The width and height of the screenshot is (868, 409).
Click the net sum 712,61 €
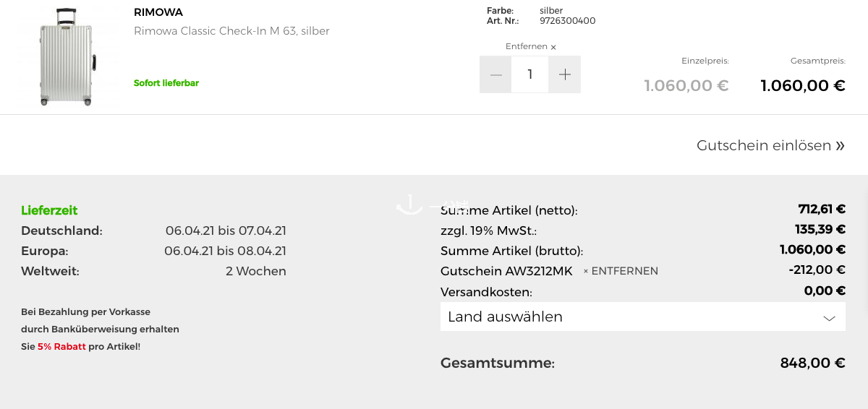tap(822, 209)
